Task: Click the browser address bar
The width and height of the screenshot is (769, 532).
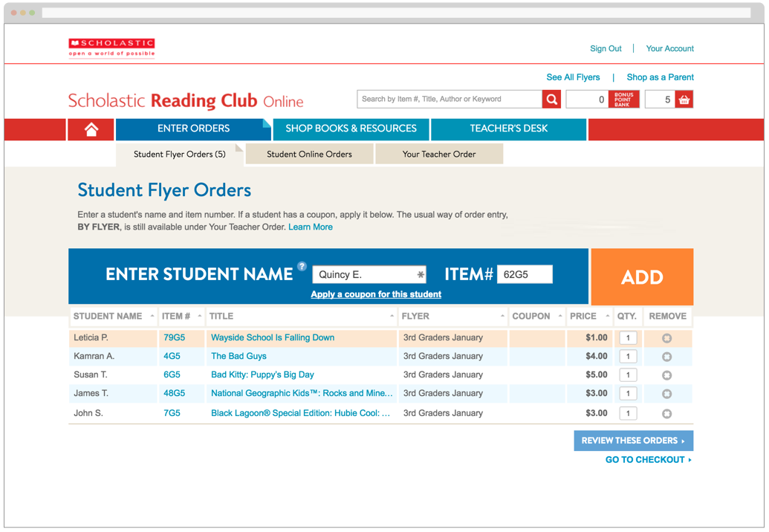Action: (x=396, y=13)
